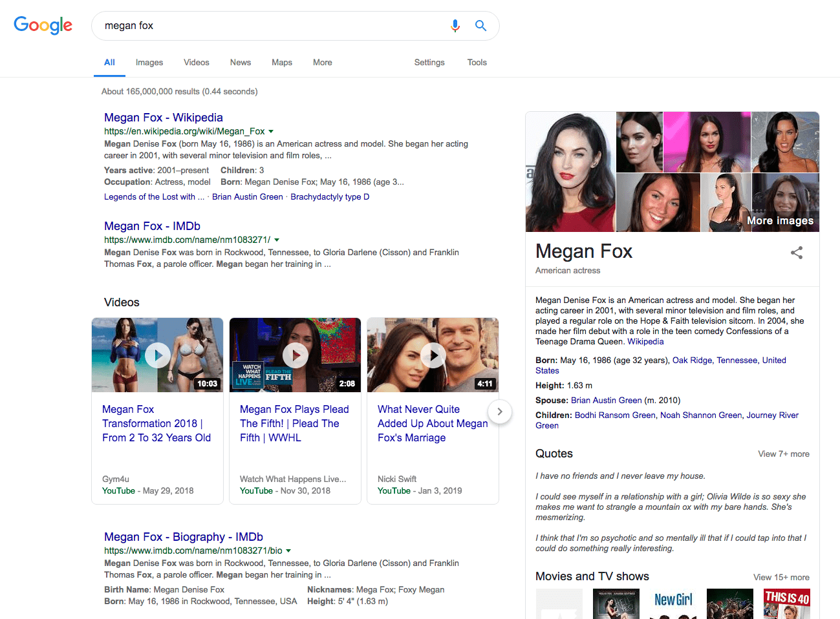Screen dimensions: 840x619
Task: Open Oak Ridge birthplace link
Action: tap(692, 361)
